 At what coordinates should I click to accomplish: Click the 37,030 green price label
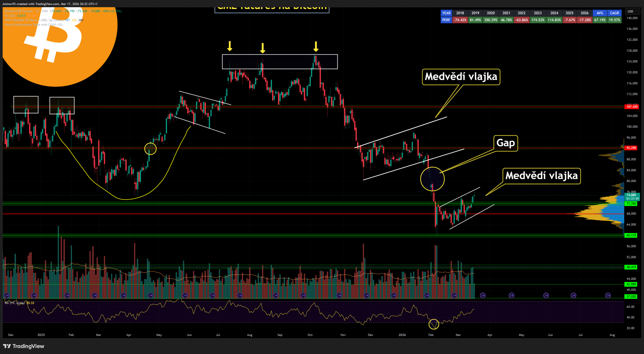(631, 296)
